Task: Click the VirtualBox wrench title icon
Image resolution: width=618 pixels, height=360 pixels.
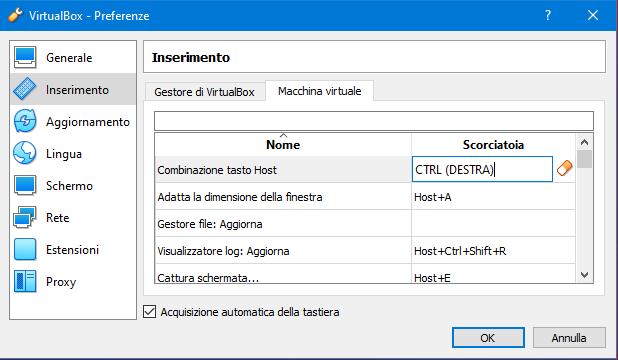Action: tap(15, 15)
